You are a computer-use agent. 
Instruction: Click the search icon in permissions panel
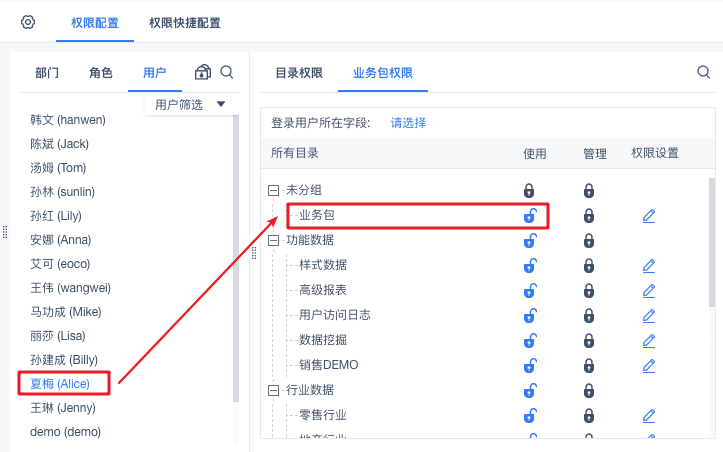coord(703,72)
